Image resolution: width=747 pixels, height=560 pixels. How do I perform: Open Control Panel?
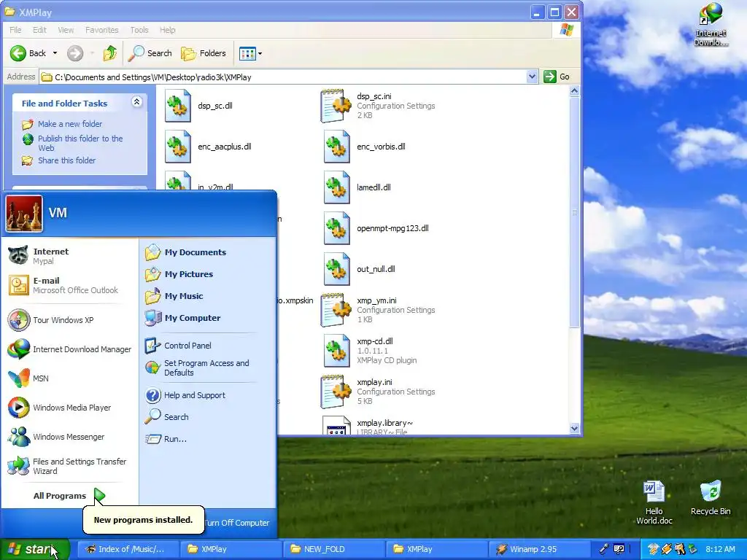(207, 346)
